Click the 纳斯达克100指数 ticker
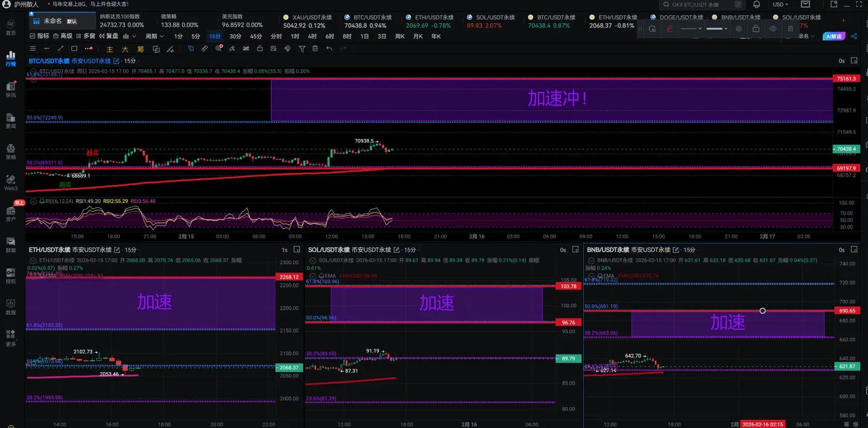Image resolution: width=868 pixels, height=428 pixels. 122,21
